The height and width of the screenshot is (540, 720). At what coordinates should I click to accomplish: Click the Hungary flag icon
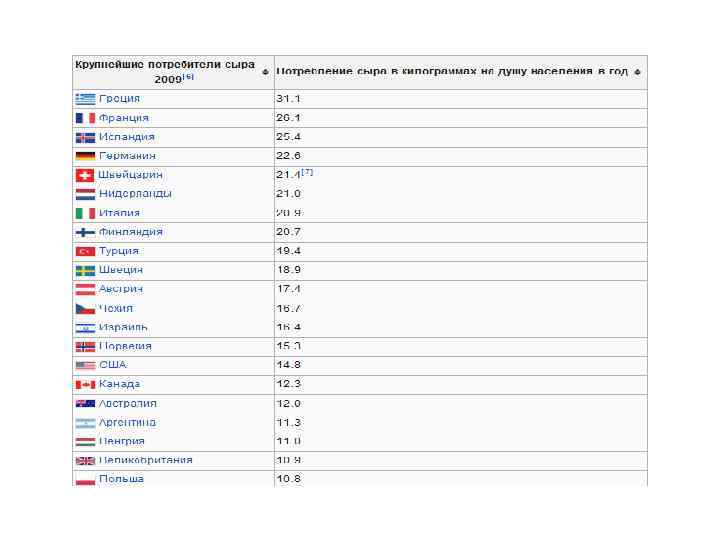(85, 442)
